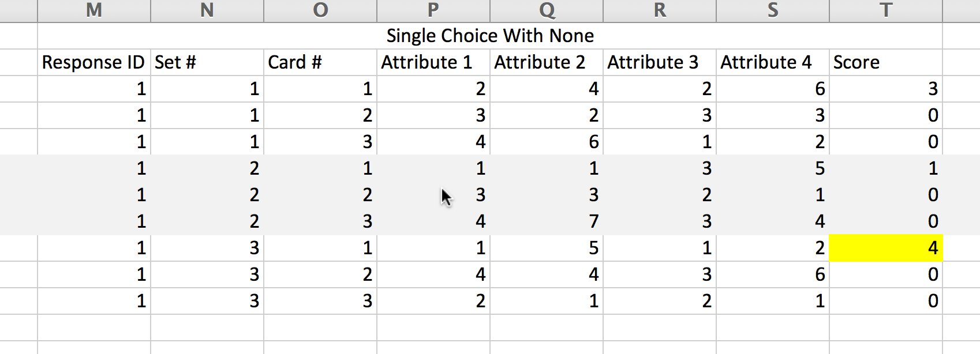This screenshot has width=980, height=354.
Task: Select column P header
Action: pos(433,10)
